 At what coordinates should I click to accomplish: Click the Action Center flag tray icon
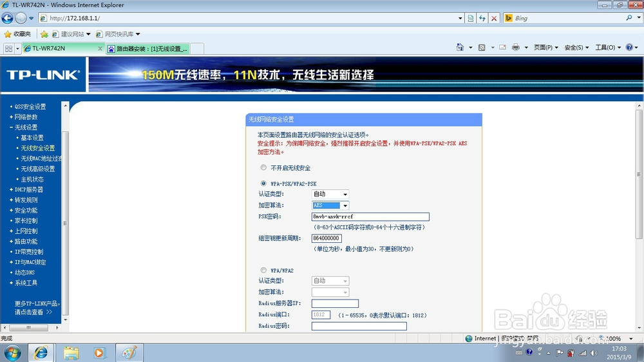click(560, 352)
